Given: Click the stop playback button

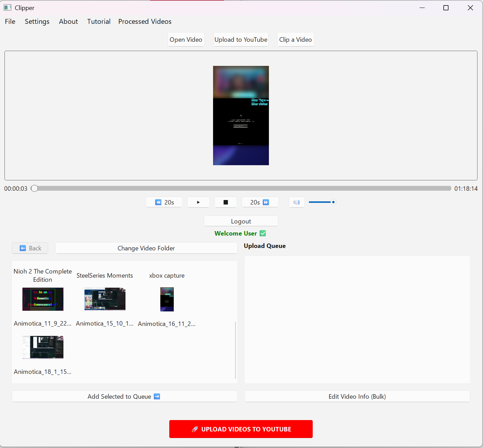Looking at the screenshot, I should coord(225,202).
